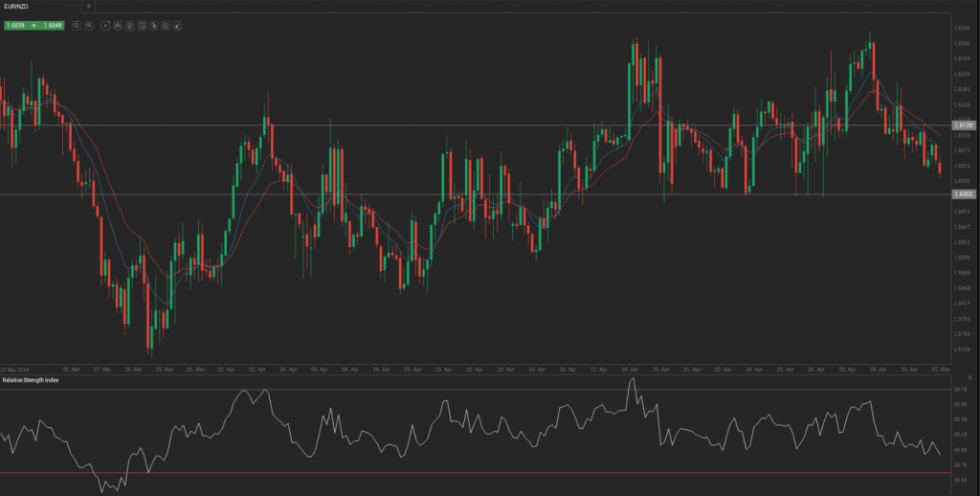Screen dimensions: 980x496
Task: Click the Relative Strength Index panel title
Action: pyautogui.click(x=30, y=380)
